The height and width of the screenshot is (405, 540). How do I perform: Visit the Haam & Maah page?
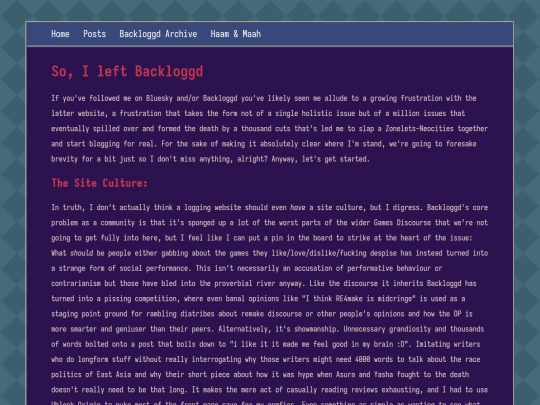tap(236, 34)
